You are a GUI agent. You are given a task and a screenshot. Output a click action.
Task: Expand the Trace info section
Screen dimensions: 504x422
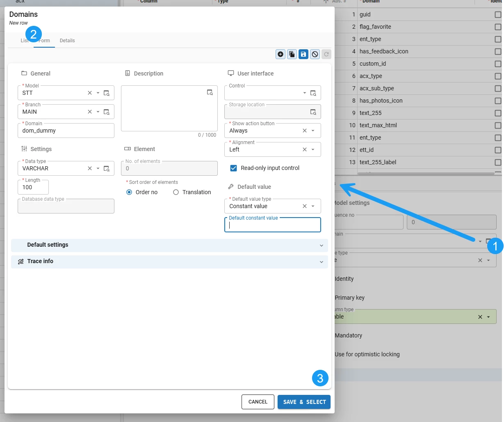click(x=169, y=262)
